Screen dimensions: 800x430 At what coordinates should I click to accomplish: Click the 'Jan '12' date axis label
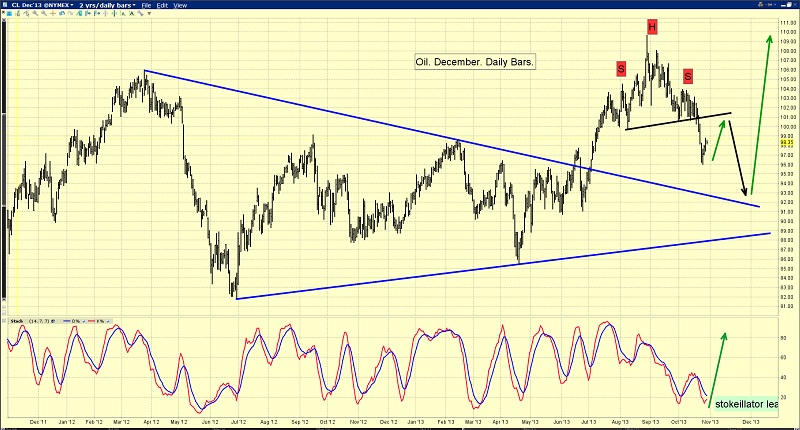coord(67,422)
